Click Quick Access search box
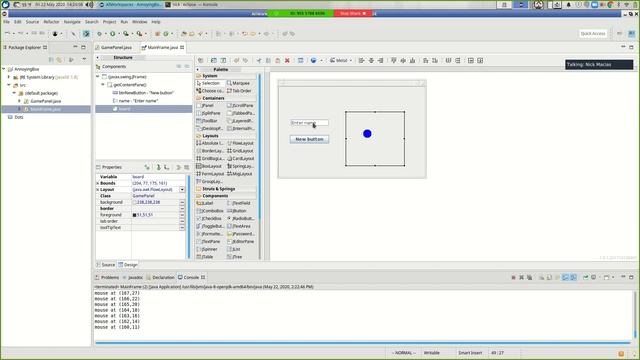This screenshot has width=640, height=360. click(593, 33)
